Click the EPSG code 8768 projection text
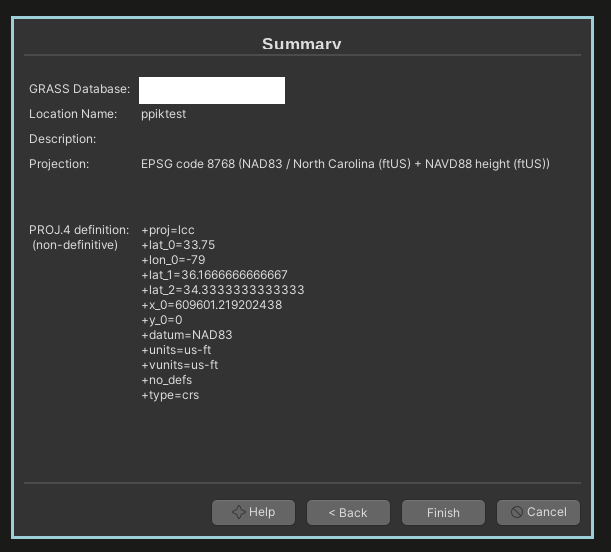The width and height of the screenshot is (611, 552). [x=345, y=164]
